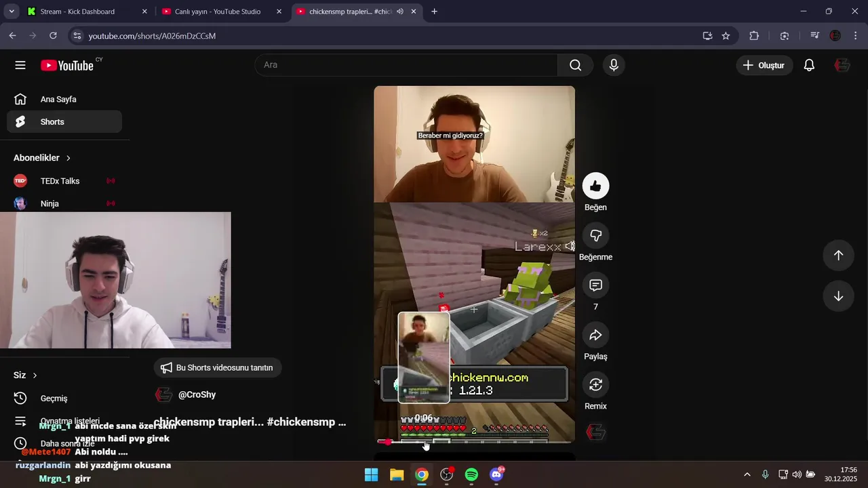Click the Oluştur create button

pyautogui.click(x=764, y=65)
